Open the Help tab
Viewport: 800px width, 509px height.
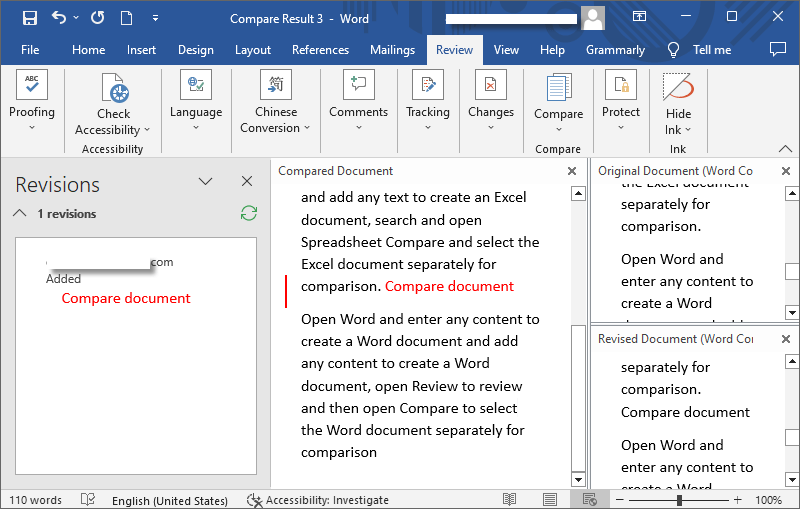552,50
